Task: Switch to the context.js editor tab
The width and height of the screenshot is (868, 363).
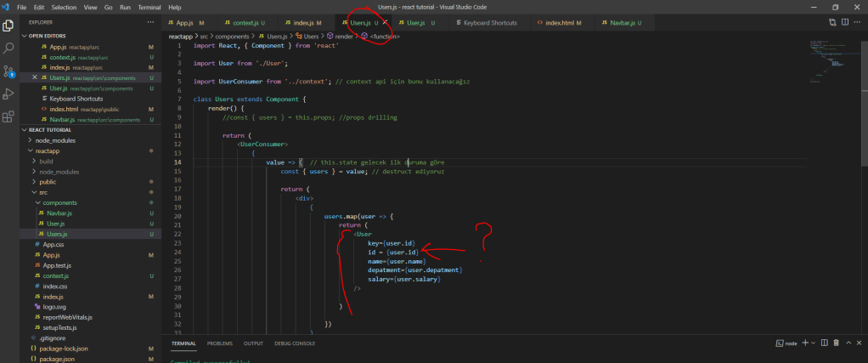Action: tap(245, 22)
